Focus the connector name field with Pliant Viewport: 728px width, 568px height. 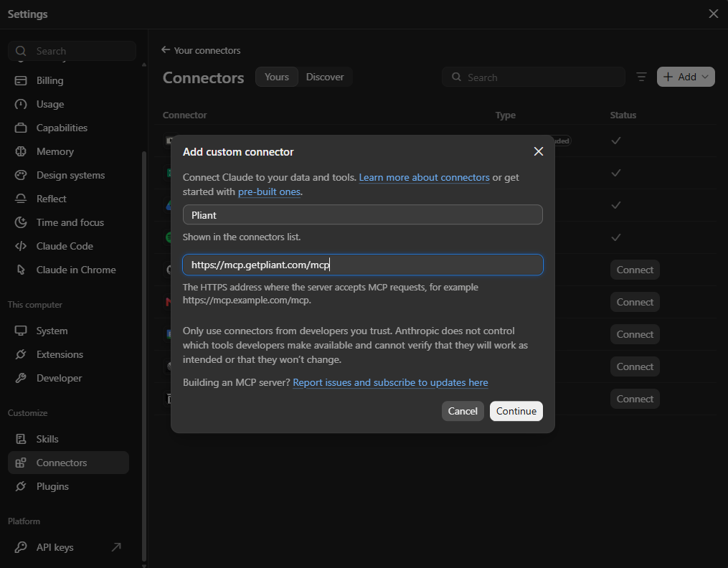[x=363, y=215]
